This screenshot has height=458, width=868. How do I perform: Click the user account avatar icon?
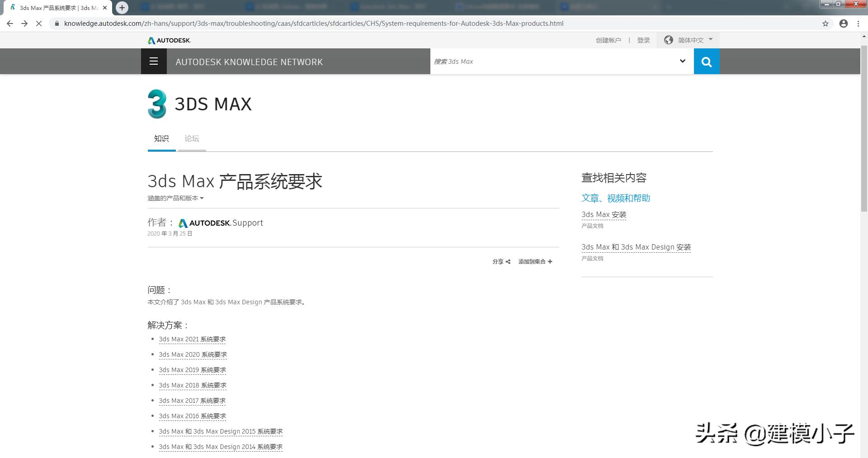point(843,24)
